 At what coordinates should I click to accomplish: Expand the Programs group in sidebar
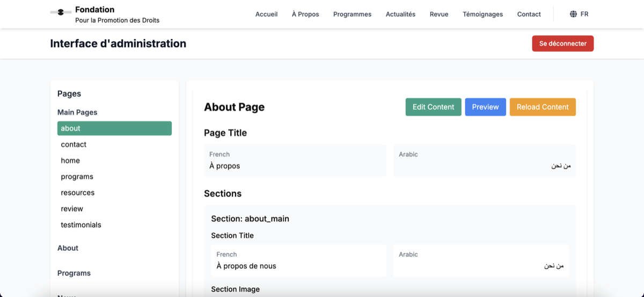pyautogui.click(x=74, y=273)
